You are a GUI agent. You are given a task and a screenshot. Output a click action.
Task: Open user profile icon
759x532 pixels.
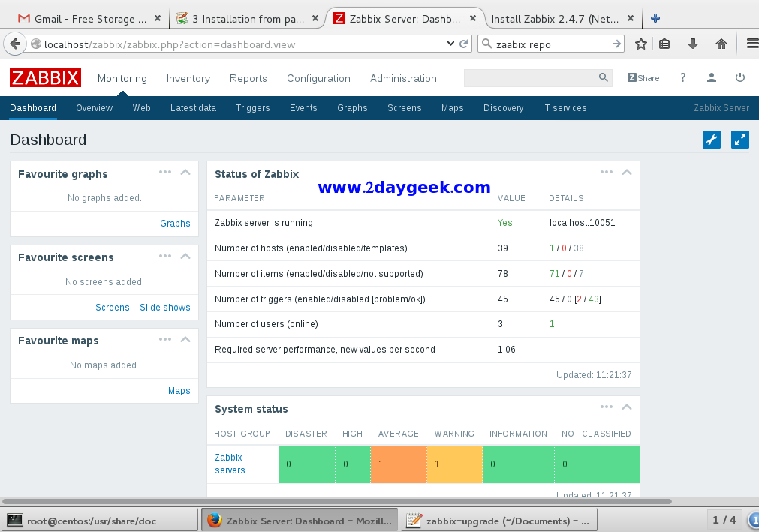712,77
